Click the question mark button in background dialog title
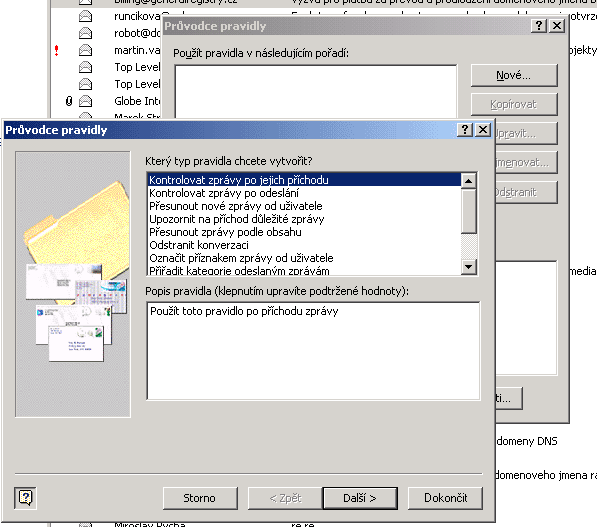Image resolution: width=597 pixels, height=527 pixels. point(539,26)
